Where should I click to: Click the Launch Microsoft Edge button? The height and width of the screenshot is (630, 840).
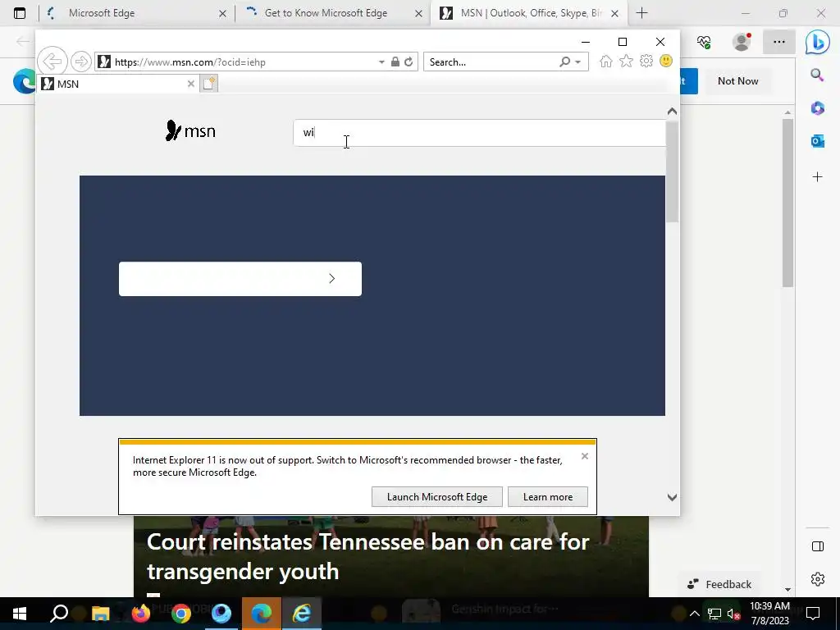[x=436, y=496]
